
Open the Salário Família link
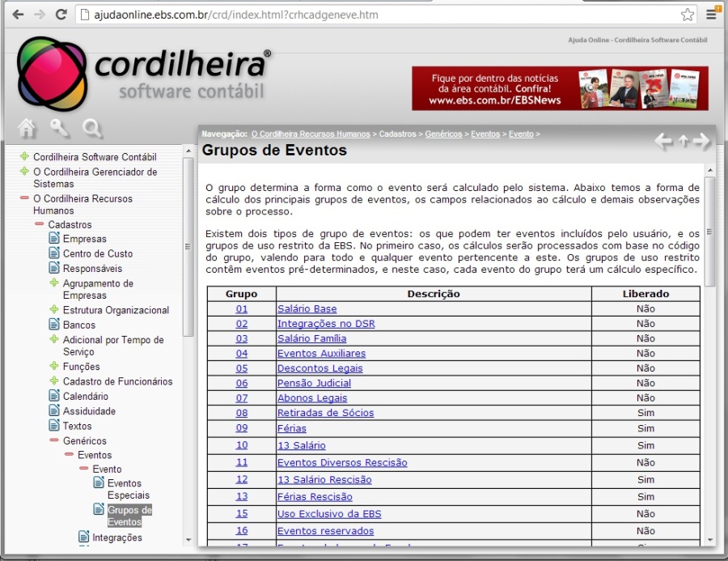click(311, 338)
